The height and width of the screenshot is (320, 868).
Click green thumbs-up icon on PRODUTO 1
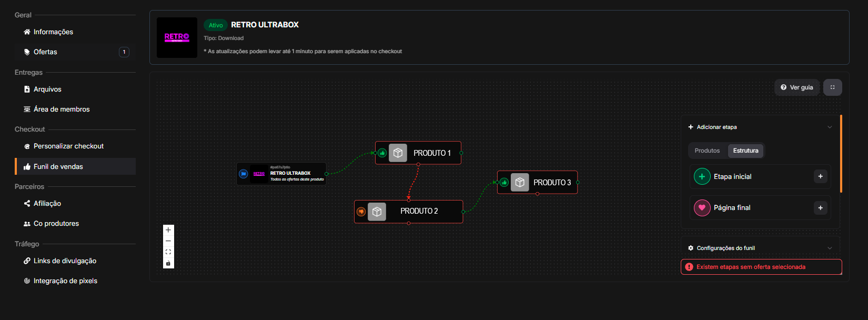click(382, 153)
